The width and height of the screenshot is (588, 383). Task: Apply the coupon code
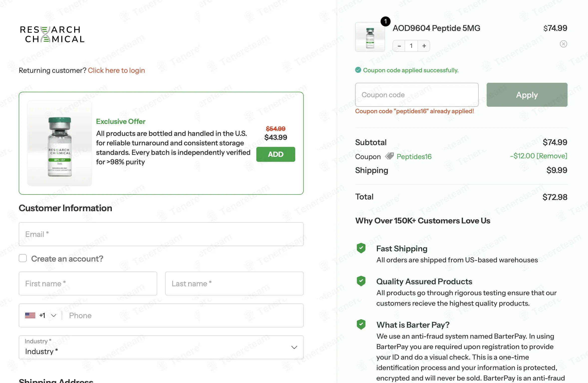pyautogui.click(x=527, y=95)
